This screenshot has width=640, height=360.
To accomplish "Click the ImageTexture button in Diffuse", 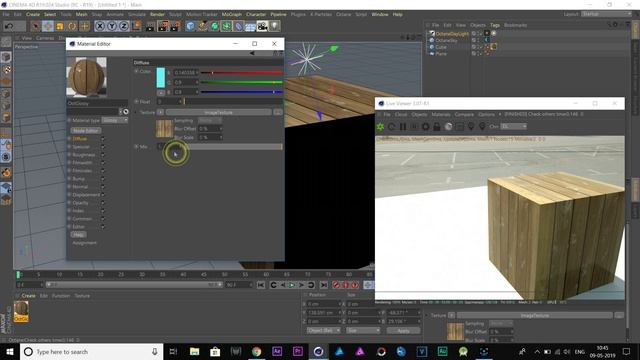I will (x=218, y=112).
